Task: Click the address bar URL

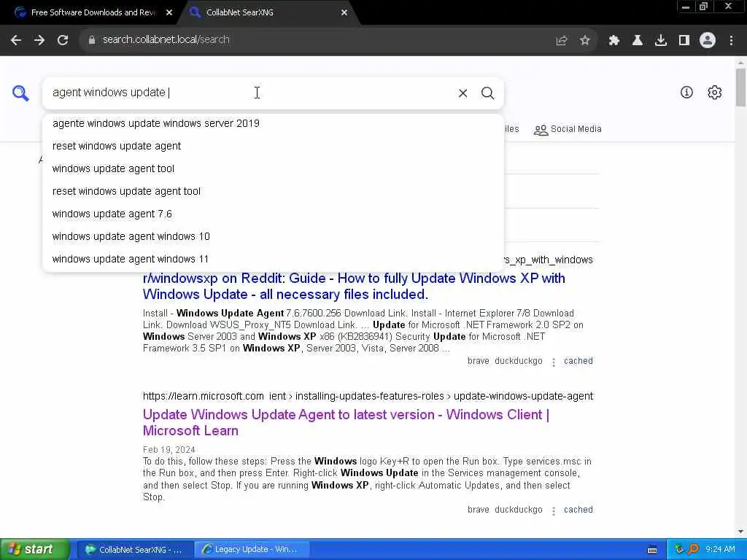Action: click(x=166, y=39)
